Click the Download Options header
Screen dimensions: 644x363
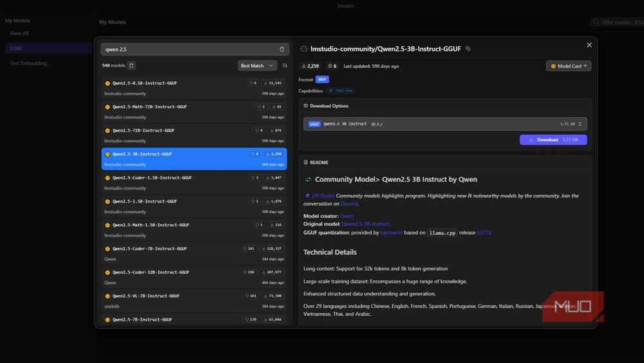[326, 106]
